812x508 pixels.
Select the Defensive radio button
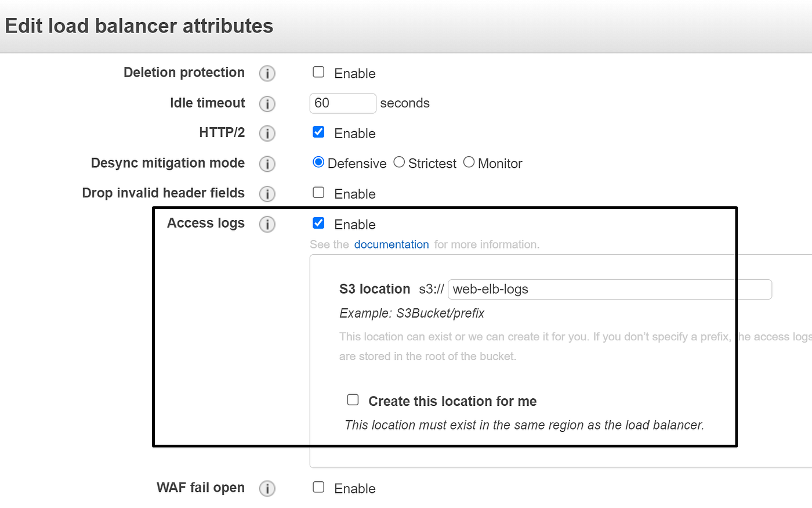click(318, 162)
